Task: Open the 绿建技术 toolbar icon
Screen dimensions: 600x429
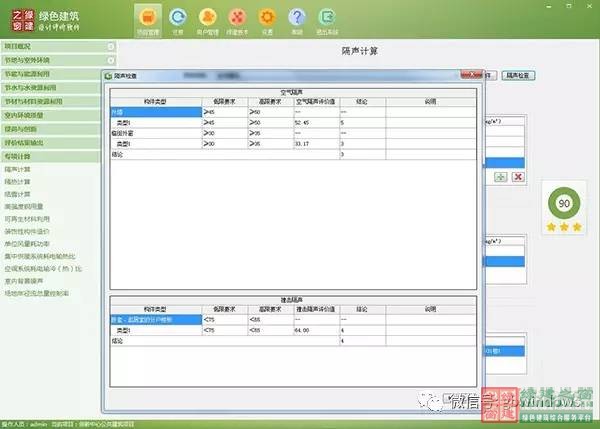Action: tap(237, 19)
